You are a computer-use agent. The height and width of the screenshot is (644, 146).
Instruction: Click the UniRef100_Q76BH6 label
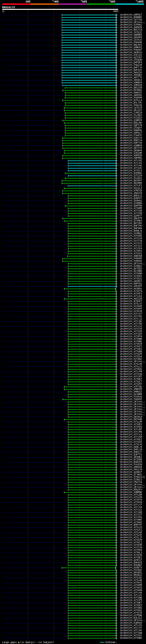pyautogui.click(x=131, y=203)
